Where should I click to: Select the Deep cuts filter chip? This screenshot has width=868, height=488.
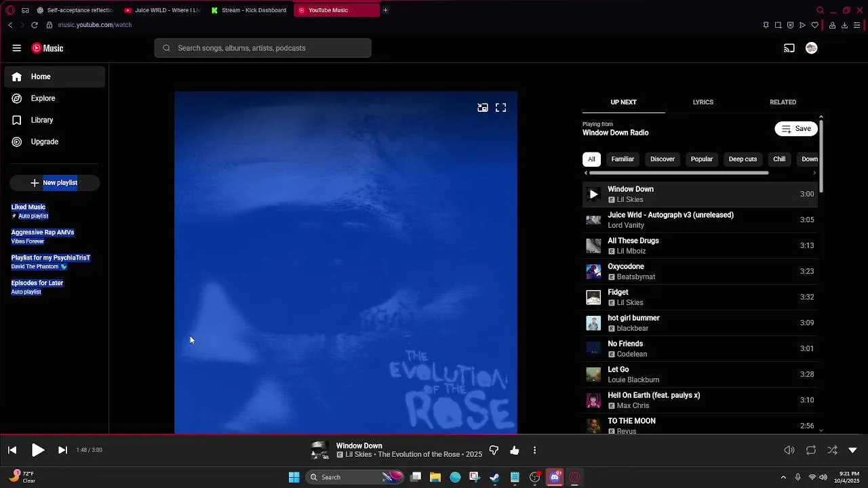pyautogui.click(x=743, y=159)
